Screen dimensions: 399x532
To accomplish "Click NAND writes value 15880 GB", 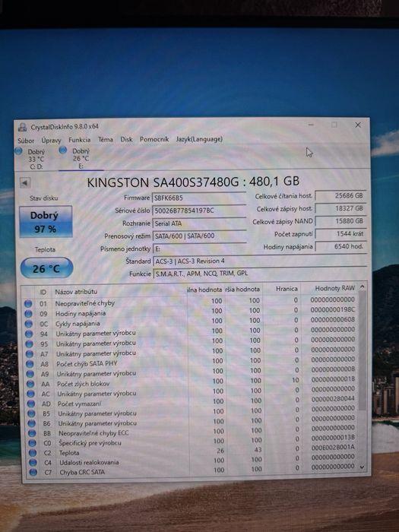I will 340,221.
